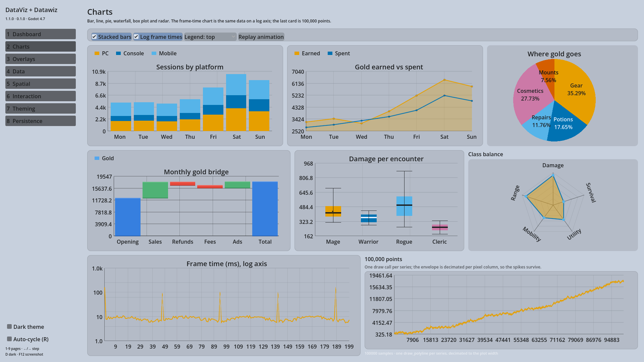
Task: Enable the Dark theme checkbox
Action: click(25, 327)
